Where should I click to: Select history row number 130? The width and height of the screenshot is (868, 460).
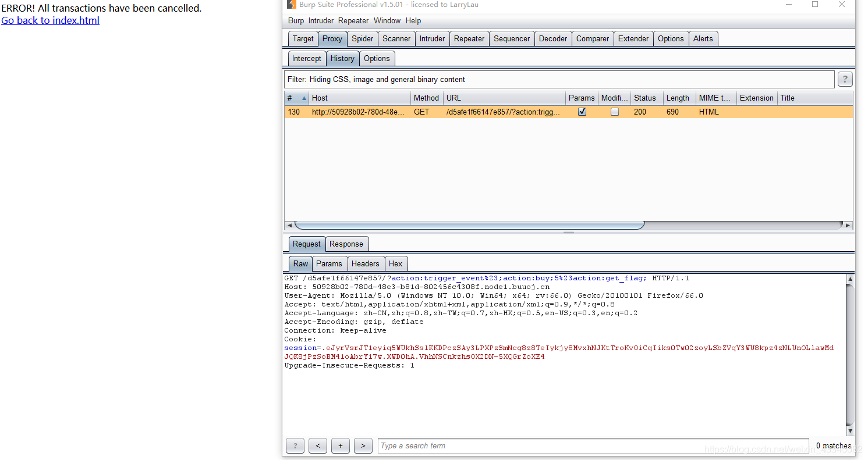[x=569, y=112]
